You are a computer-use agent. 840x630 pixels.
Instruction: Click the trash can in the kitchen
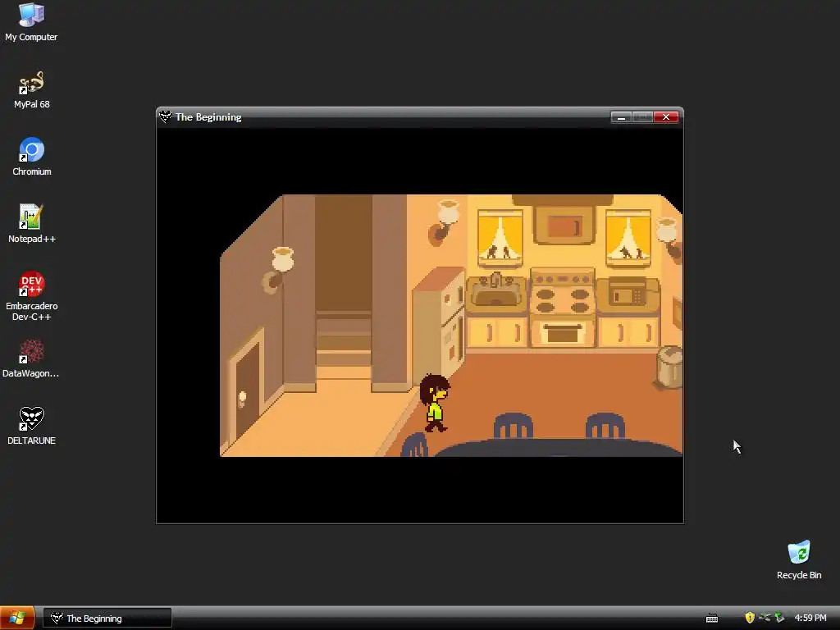point(669,367)
